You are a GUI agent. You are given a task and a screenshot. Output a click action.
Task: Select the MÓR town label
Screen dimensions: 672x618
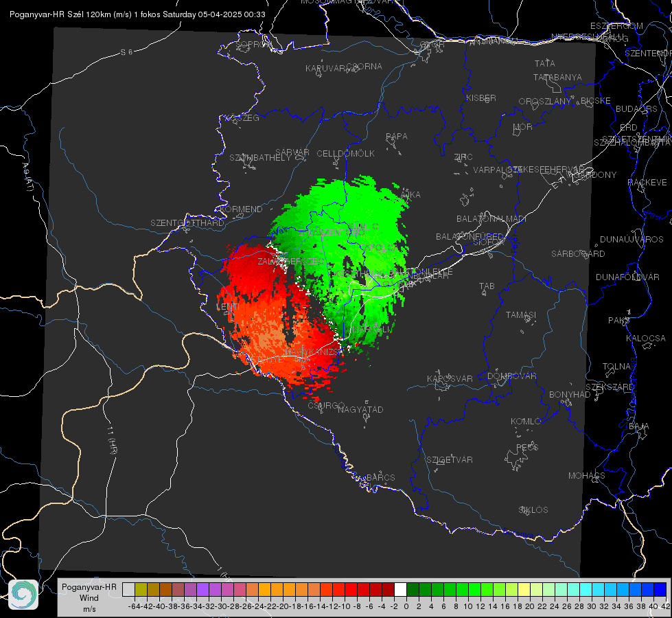tap(523, 127)
